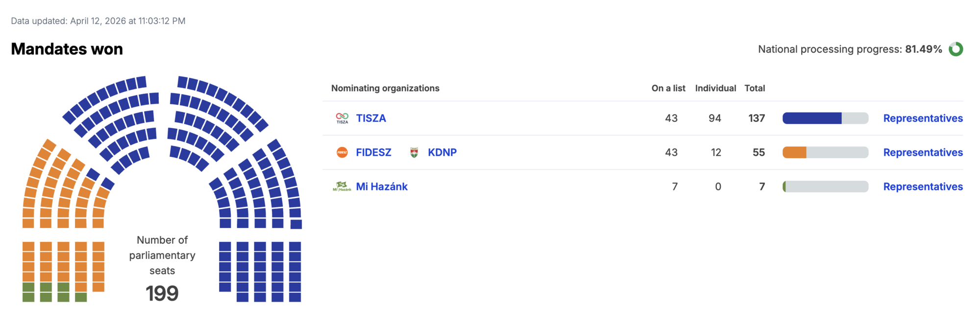
Task: Click the Individual column header
Action: [x=715, y=88]
